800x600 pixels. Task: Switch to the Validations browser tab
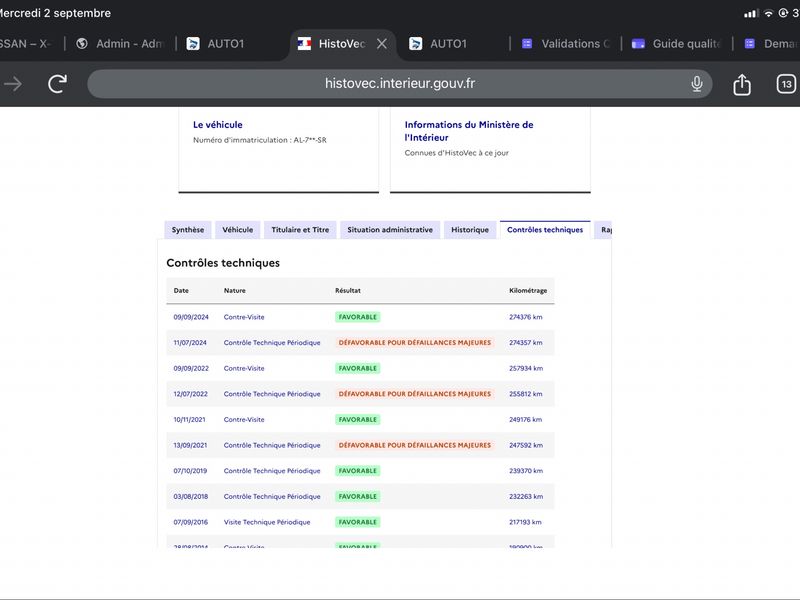(566, 44)
